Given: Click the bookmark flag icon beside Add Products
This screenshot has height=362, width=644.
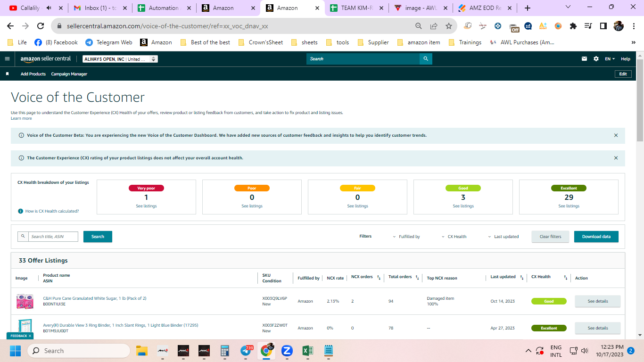Looking at the screenshot, I should [7, 74].
